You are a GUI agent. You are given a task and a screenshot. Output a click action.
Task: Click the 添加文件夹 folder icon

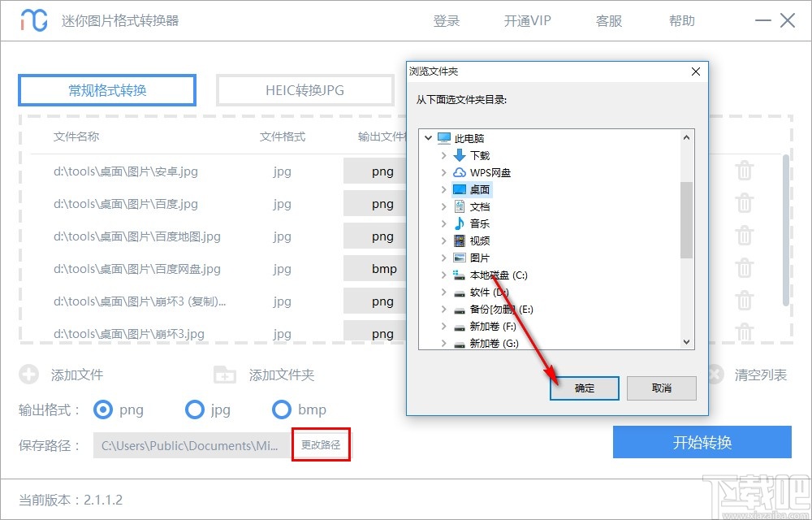coord(224,375)
